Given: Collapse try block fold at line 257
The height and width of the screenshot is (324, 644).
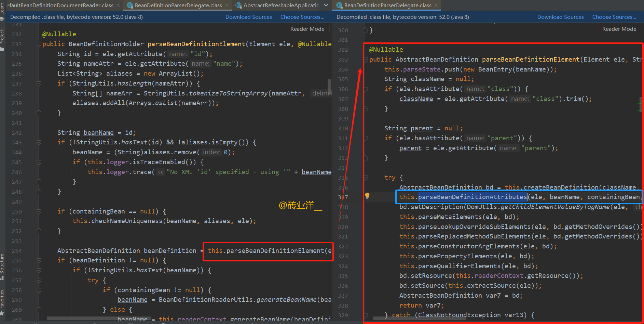Looking at the screenshot, I should click(x=39, y=280).
